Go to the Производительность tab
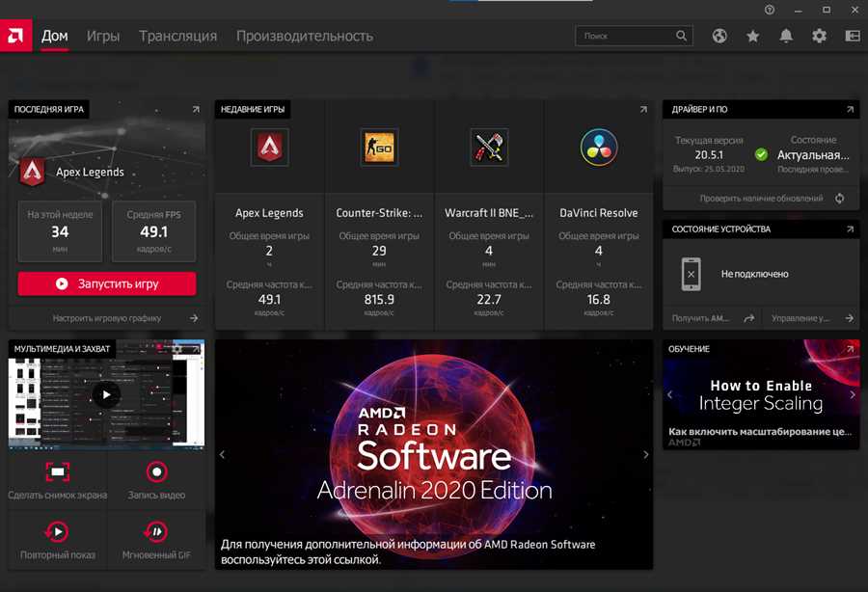The image size is (868, 592). pos(305,36)
